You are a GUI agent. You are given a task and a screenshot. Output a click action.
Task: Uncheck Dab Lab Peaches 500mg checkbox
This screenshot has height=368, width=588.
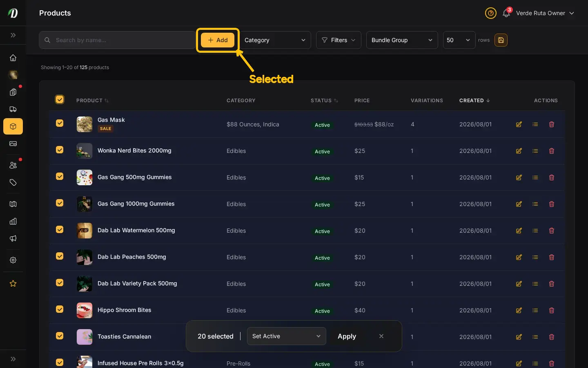click(x=60, y=256)
